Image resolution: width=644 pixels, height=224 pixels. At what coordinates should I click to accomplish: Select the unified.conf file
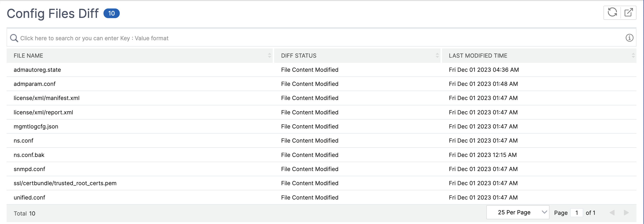(x=29, y=198)
